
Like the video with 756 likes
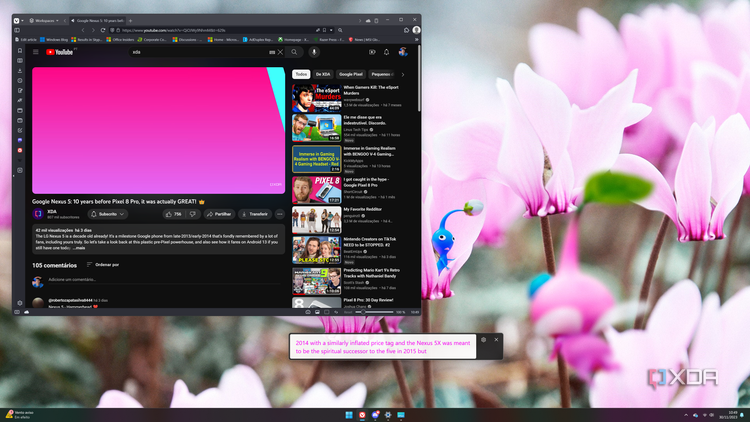click(174, 214)
